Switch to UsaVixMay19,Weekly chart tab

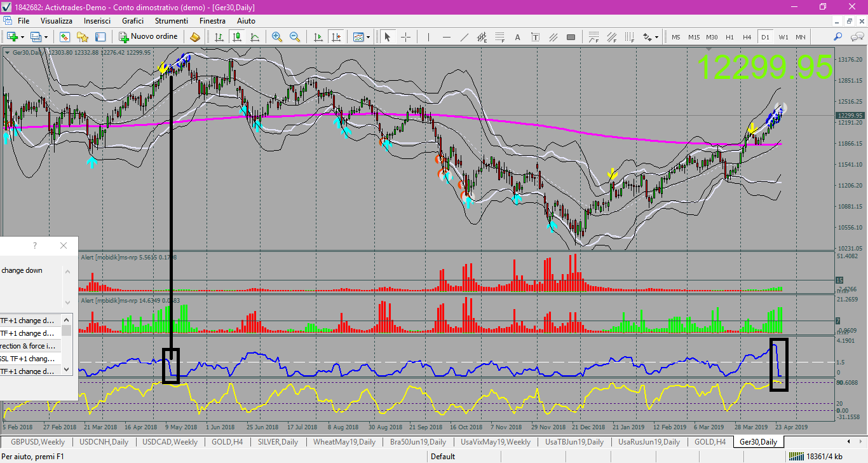pyautogui.click(x=496, y=441)
